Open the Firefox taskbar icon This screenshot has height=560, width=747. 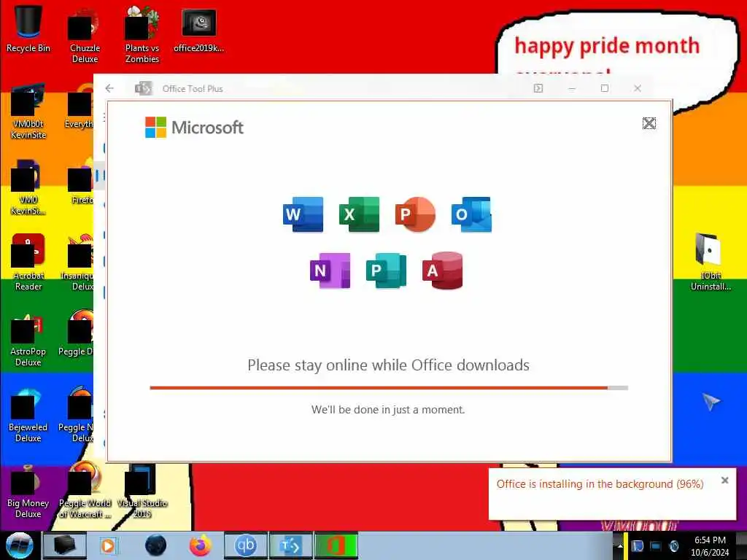click(201, 545)
